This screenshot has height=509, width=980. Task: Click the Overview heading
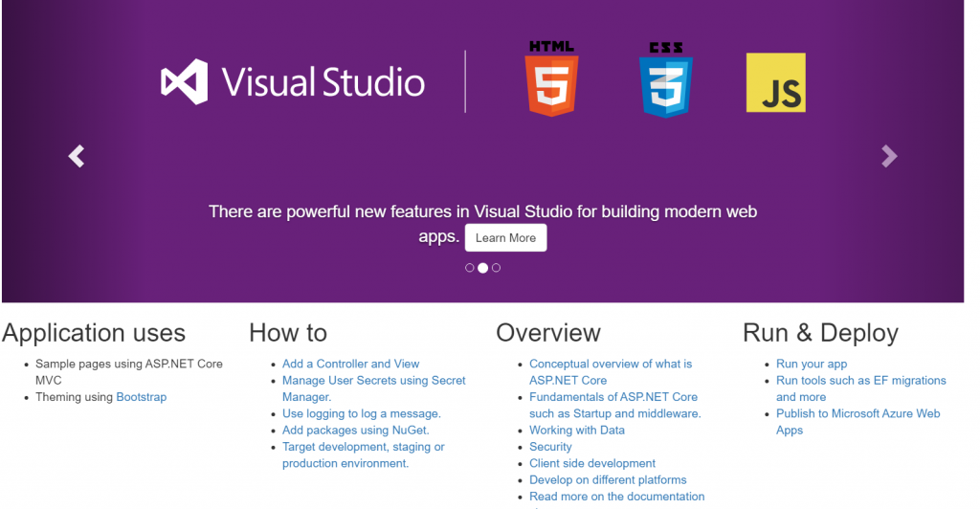pyautogui.click(x=548, y=333)
